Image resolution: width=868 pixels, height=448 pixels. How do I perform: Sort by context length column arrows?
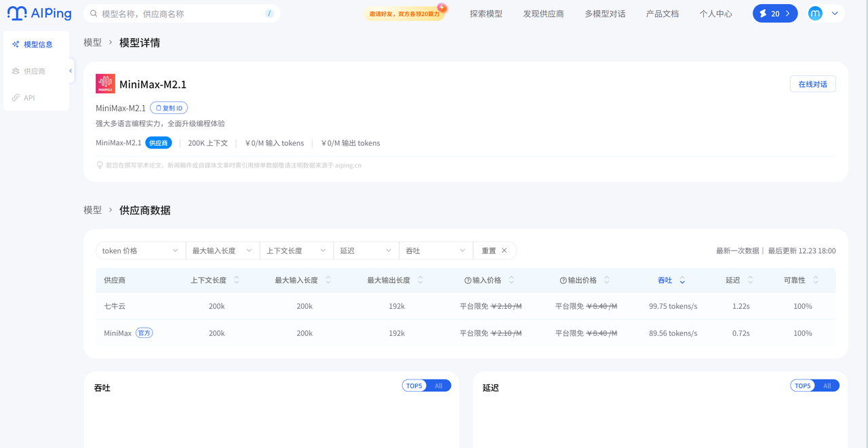237,280
